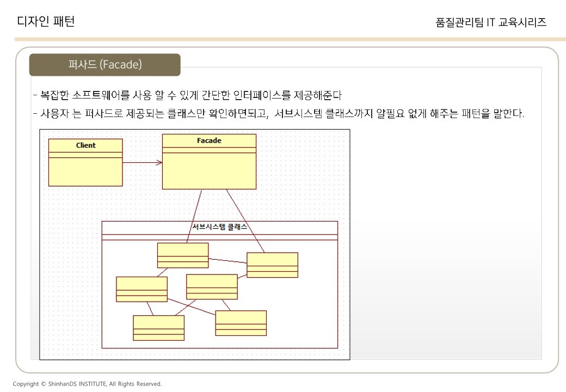Image resolution: width=566 pixels, height=392 pixels.
Task: Select the Client class box
Action: (x=85, y=162)
